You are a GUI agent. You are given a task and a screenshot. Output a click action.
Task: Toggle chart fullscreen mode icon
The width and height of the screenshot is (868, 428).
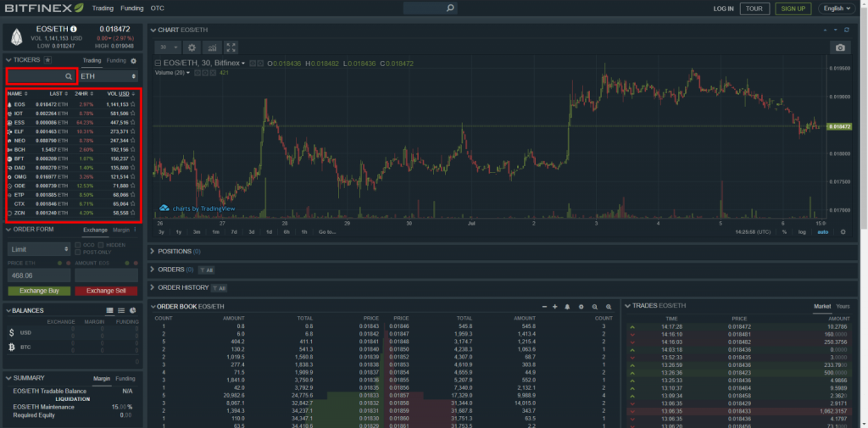(x=231, y=47)
